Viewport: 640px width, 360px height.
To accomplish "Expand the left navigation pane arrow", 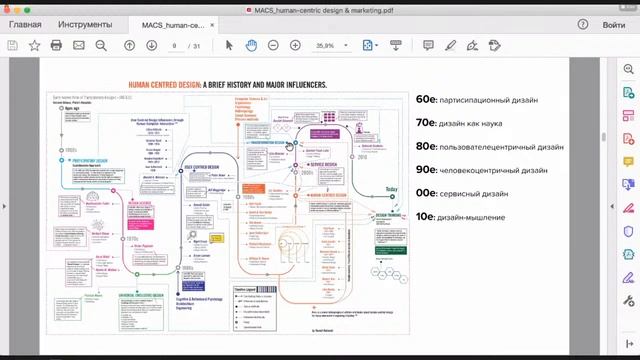I will (4, 207).
